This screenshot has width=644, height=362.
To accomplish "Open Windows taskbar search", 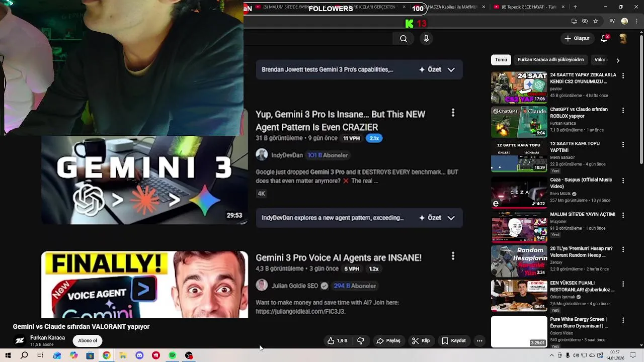I will (24, 355).
